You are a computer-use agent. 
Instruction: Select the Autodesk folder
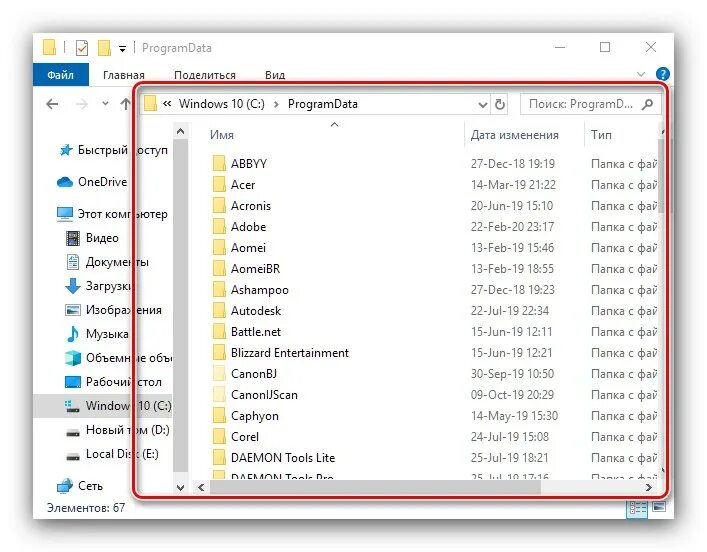pyautogui.click(x=256, y=310)
